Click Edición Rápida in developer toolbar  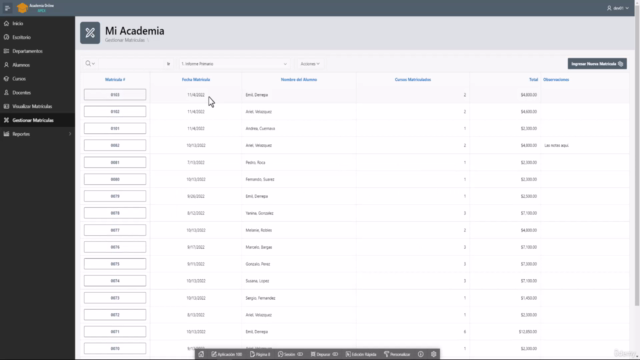click(x=361, y=354)
